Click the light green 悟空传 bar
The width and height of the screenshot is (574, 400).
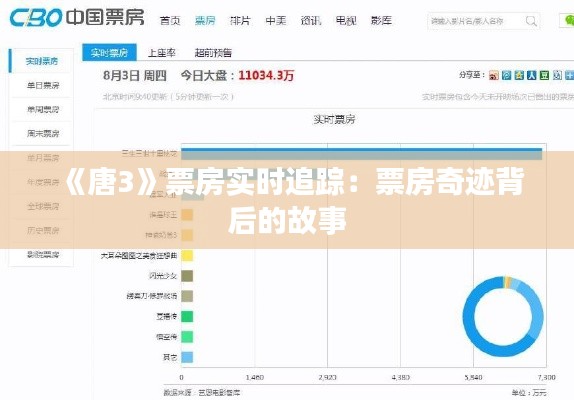(187, 337)
